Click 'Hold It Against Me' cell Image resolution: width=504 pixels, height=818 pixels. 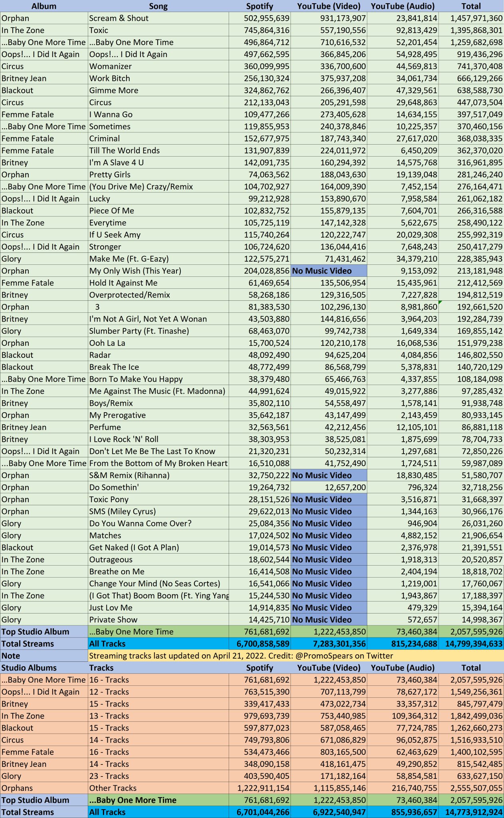158,283
